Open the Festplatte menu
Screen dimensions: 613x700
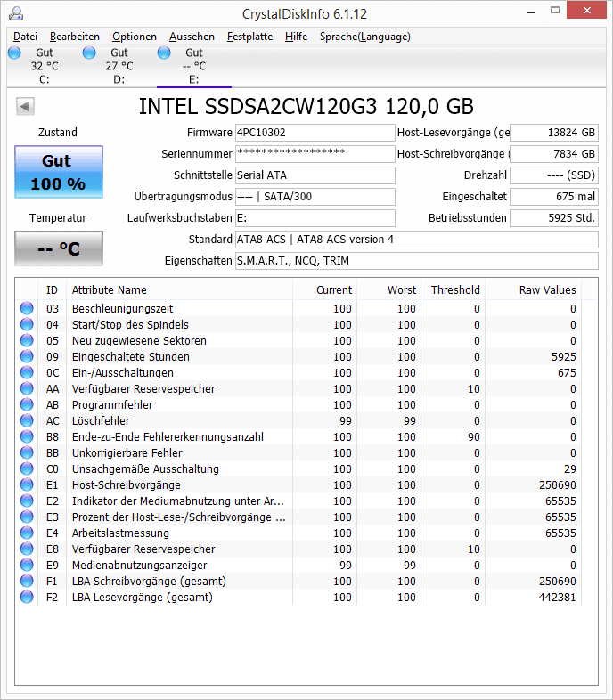[249, 37]
